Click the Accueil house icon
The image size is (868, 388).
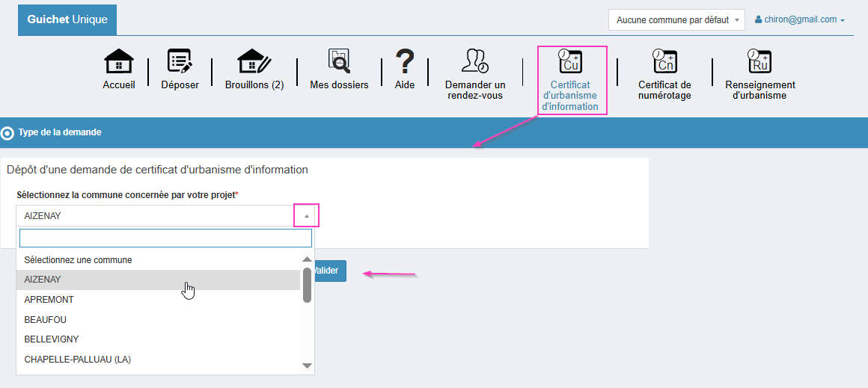pos(119,62)
